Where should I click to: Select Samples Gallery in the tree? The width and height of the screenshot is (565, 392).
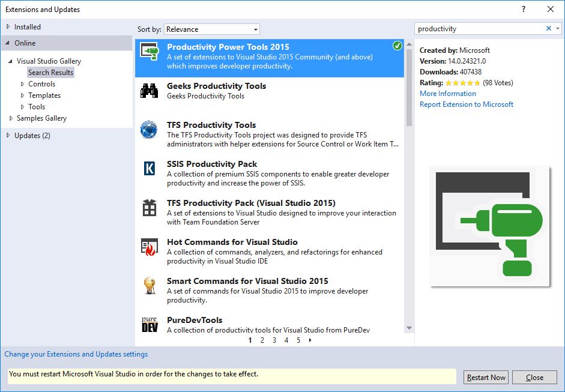(x=42, y=118)
